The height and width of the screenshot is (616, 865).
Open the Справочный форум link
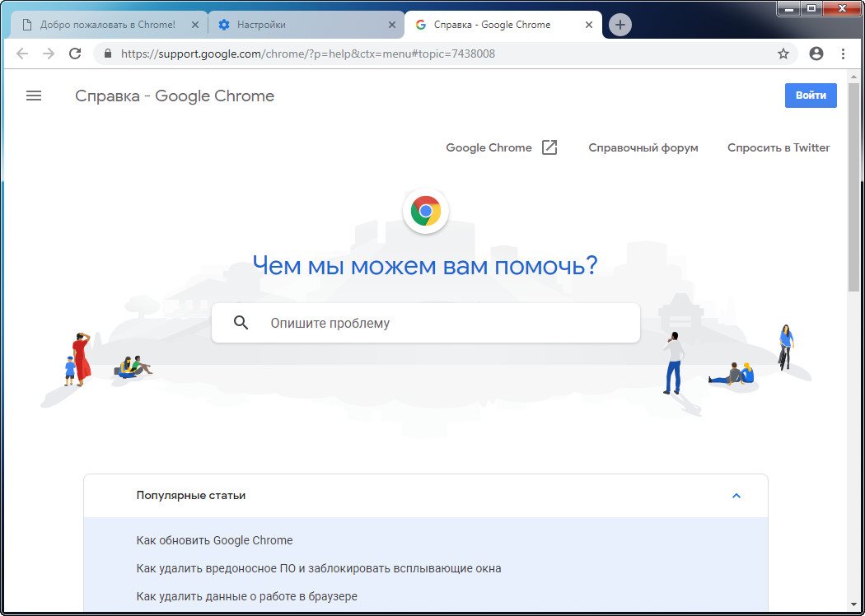pyautogui.click(x=643, y=147)
